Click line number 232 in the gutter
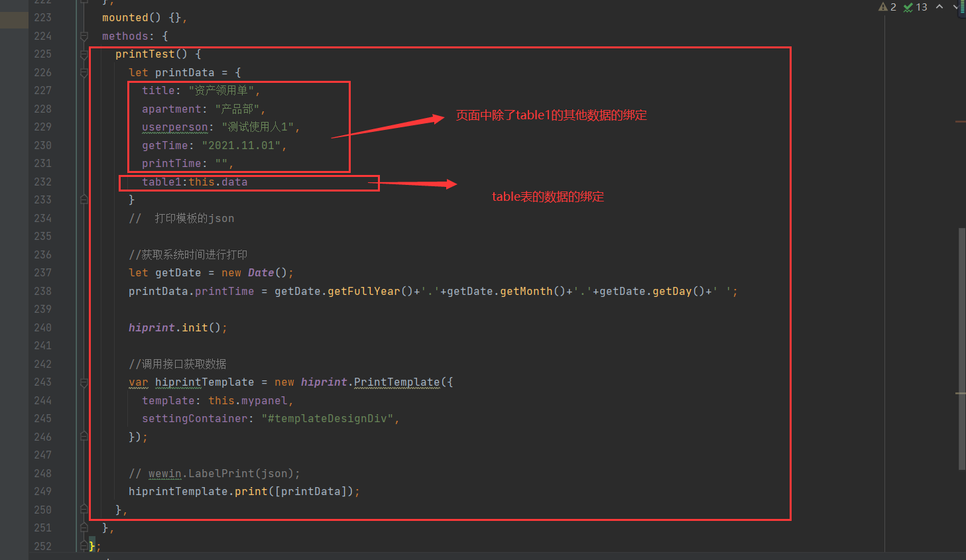The height and width of the screenshot is (560, 966). click(x=42, y=182)
